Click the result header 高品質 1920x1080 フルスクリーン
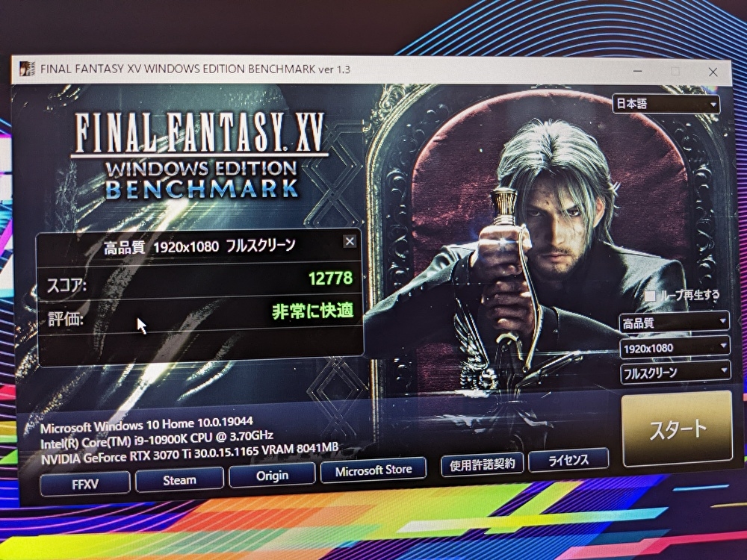This screenshot has height=560, width=747. pyautogui.click(x=200, y=246)
